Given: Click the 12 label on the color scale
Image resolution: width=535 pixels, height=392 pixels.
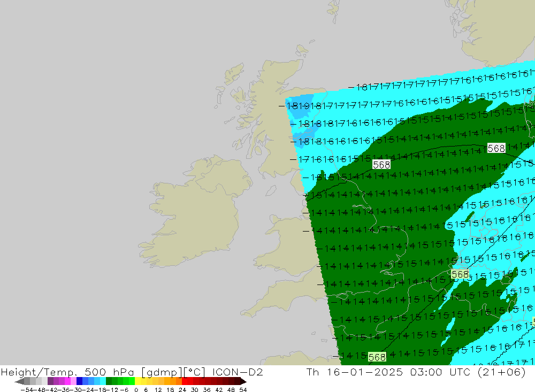Looking at the screenshot, I should click(x=158, y=390).
